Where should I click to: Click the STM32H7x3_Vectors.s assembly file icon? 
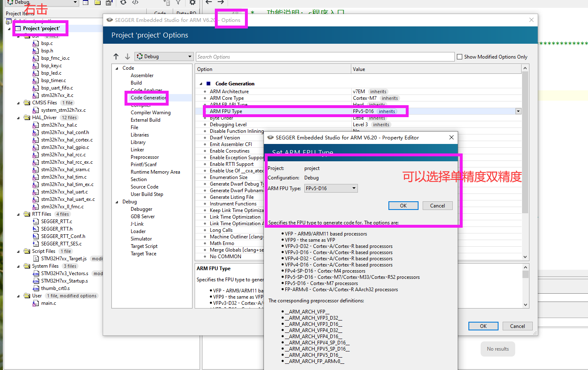36,273
